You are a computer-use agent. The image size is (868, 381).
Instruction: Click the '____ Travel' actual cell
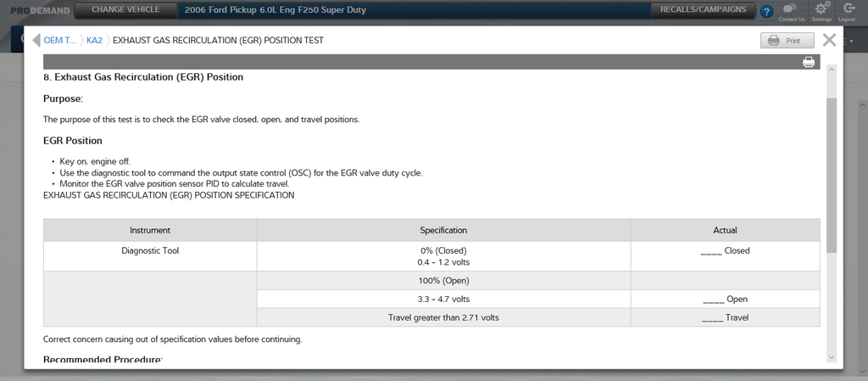726,317
